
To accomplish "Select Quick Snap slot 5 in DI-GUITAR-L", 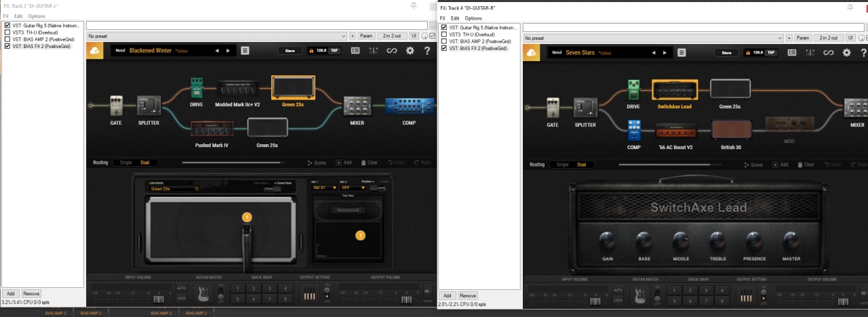I will (238, 299).
